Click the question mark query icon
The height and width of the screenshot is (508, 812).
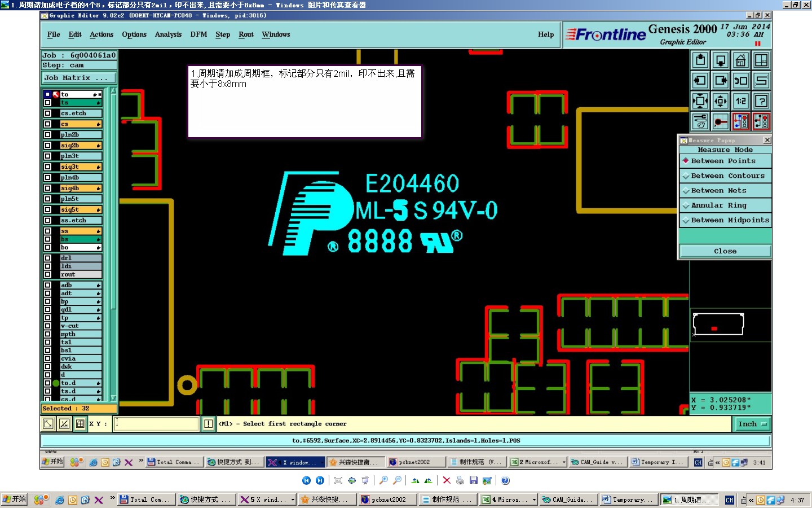(x=761, y=101)
